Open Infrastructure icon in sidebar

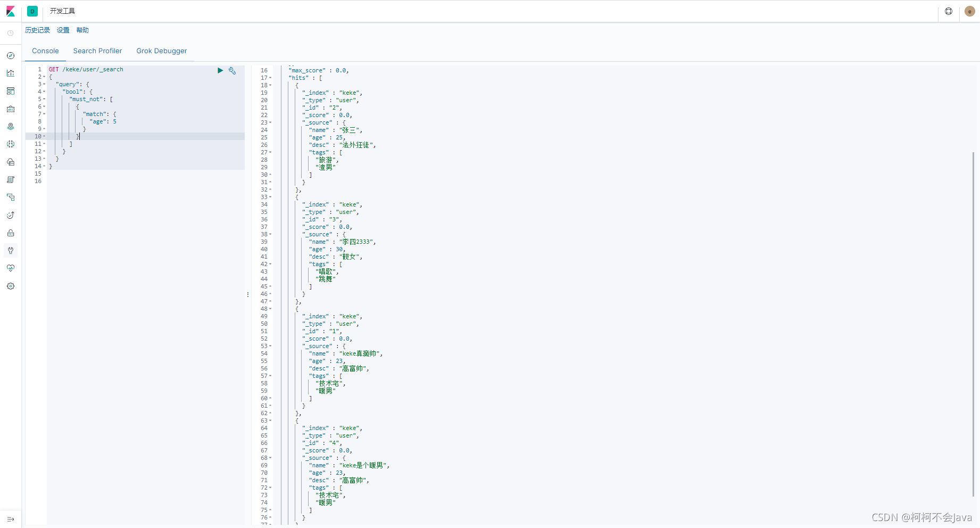coord(11,162)
